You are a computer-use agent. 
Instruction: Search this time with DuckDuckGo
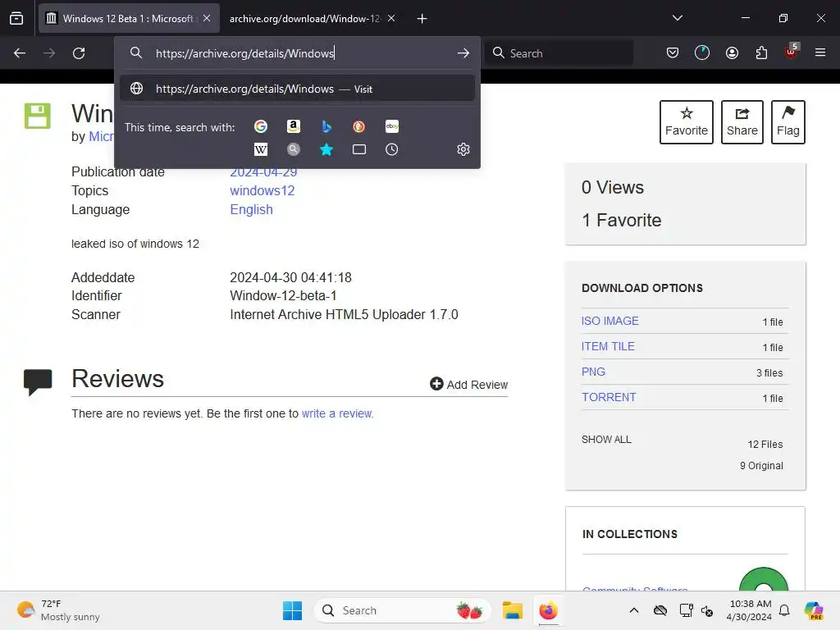[x=359, y=126]
